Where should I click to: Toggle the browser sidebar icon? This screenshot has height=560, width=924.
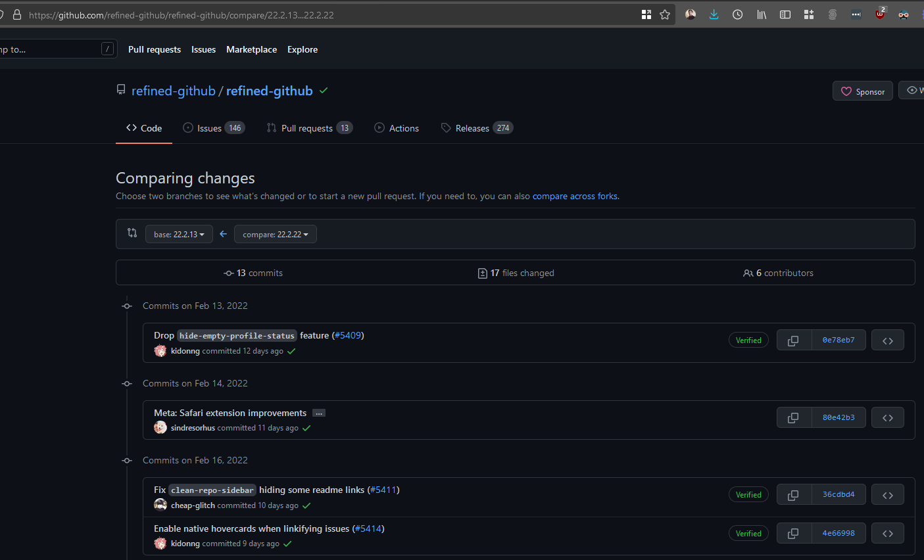[785, 14]
